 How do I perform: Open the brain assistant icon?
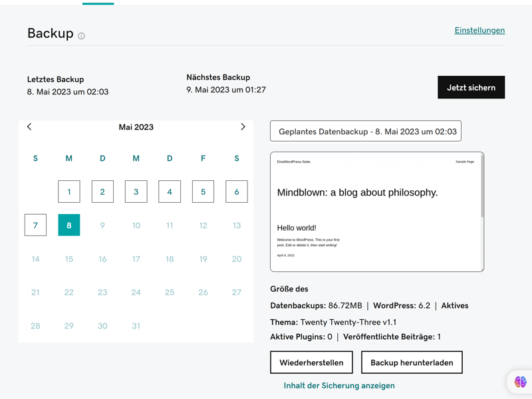pos(520,382)
